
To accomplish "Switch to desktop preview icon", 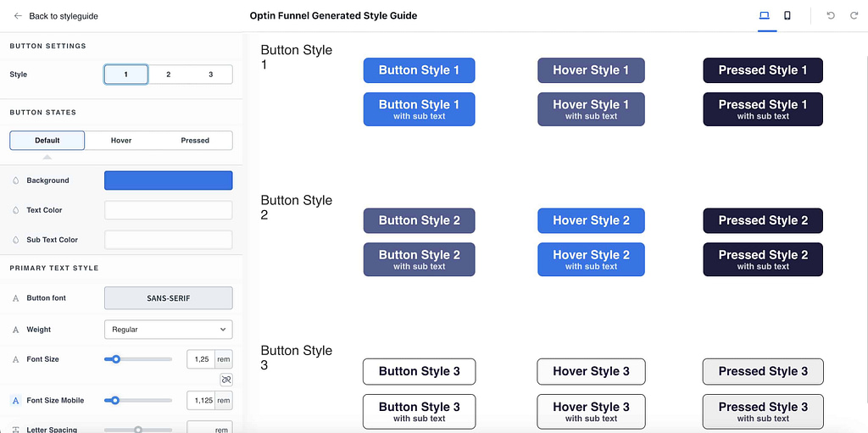I will click(x=764, y=15).
